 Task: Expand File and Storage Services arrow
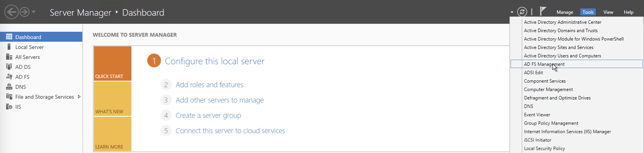tap(79, 97)
